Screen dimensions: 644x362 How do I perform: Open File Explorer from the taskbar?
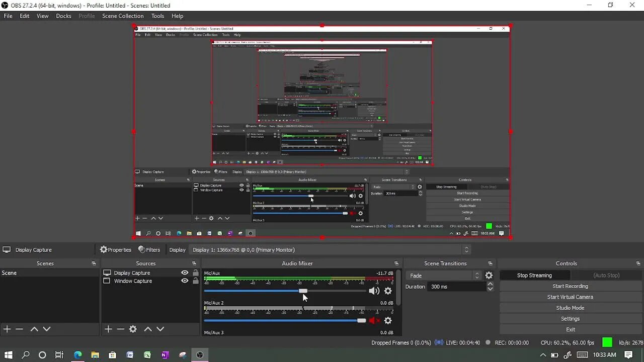coord(95,355)
